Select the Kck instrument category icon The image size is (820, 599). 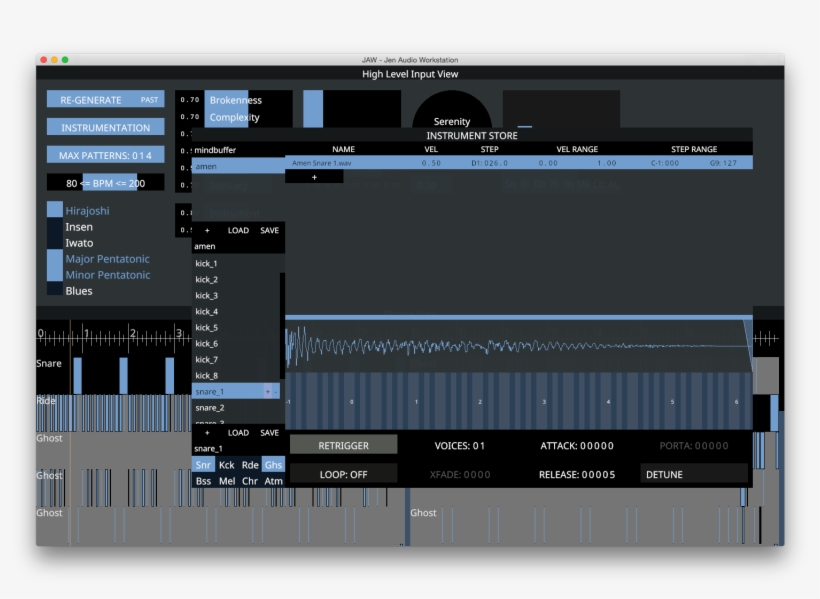tap(226, 464)
